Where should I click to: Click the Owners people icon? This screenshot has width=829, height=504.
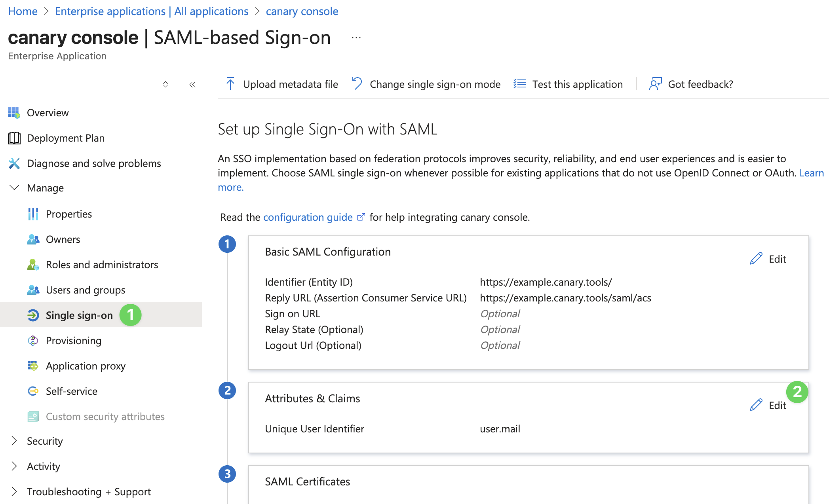coord(33,239)
